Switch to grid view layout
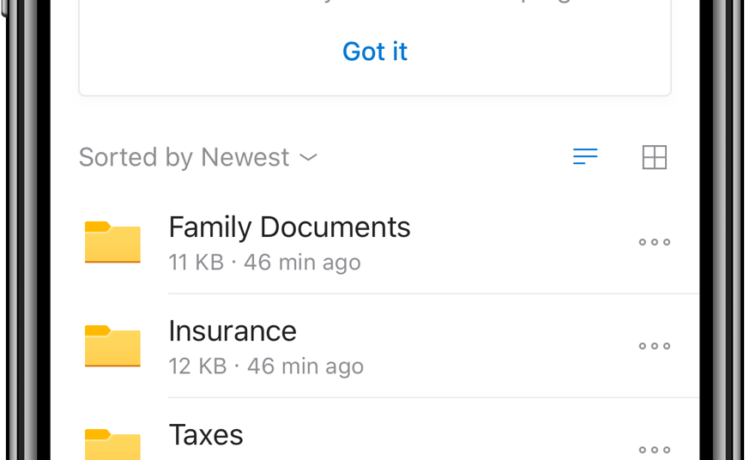 coord(654,157)
